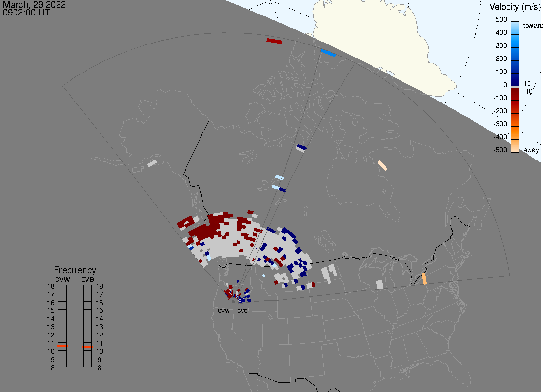Click the red cvw frequency marker
The image size is (543, 392).
click(62, 346)
